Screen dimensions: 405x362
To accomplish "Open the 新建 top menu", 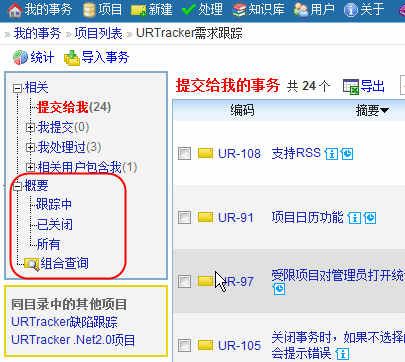I will tap(160, 10).
